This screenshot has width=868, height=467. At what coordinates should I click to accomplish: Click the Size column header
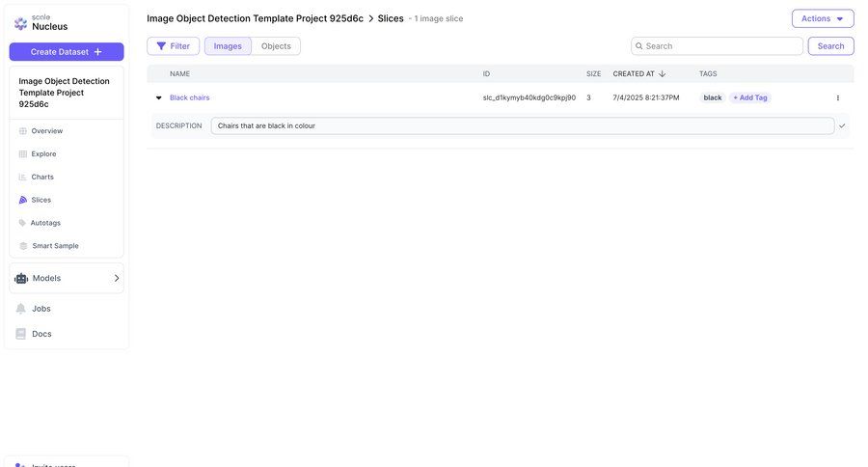coord(593,73)
